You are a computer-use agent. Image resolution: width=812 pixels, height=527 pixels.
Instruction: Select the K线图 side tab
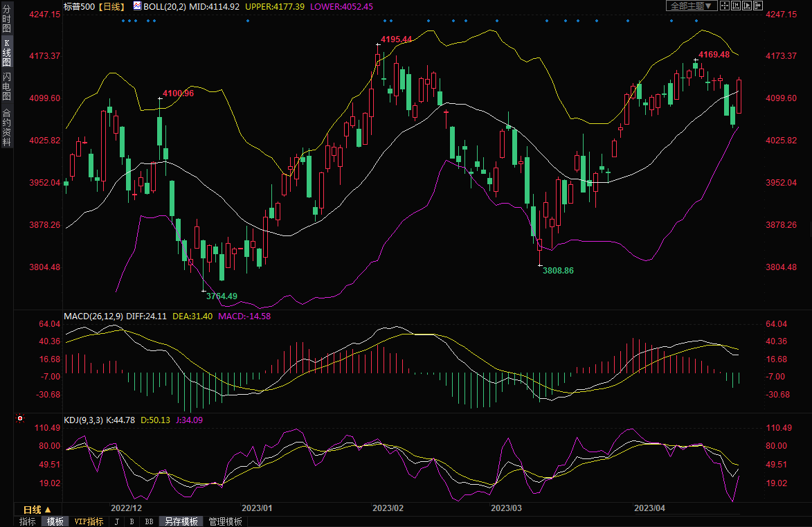(x=6, y=53)
